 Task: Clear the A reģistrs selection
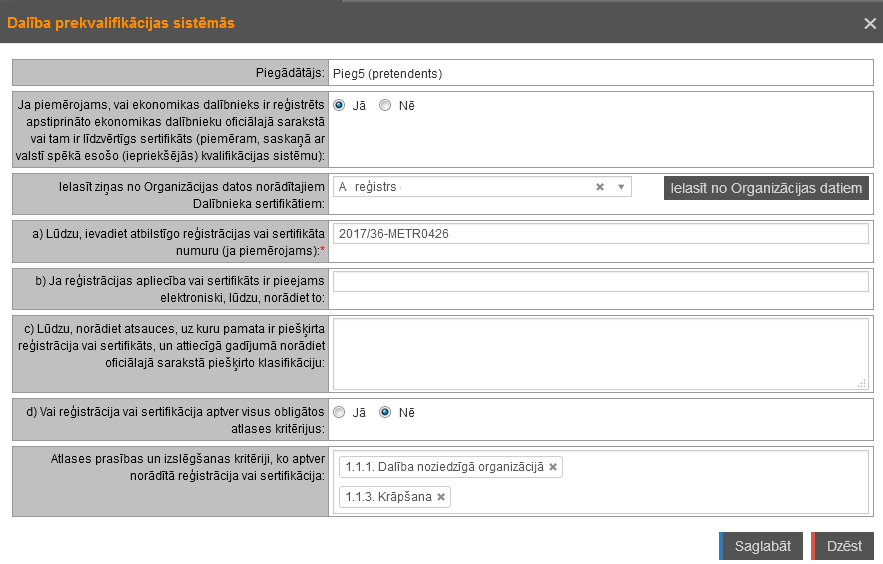click(x=600, y=187)
